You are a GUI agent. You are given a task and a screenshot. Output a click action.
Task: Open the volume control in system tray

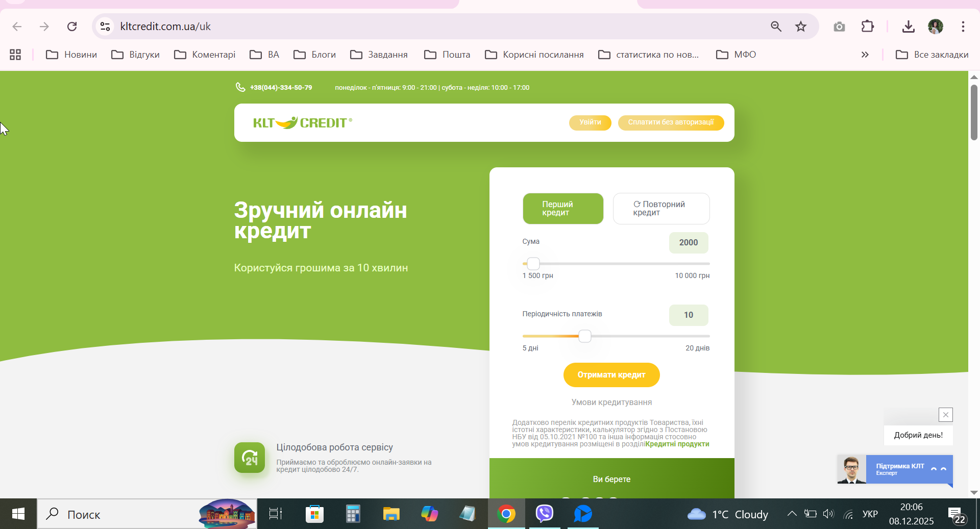click(828, 514)
